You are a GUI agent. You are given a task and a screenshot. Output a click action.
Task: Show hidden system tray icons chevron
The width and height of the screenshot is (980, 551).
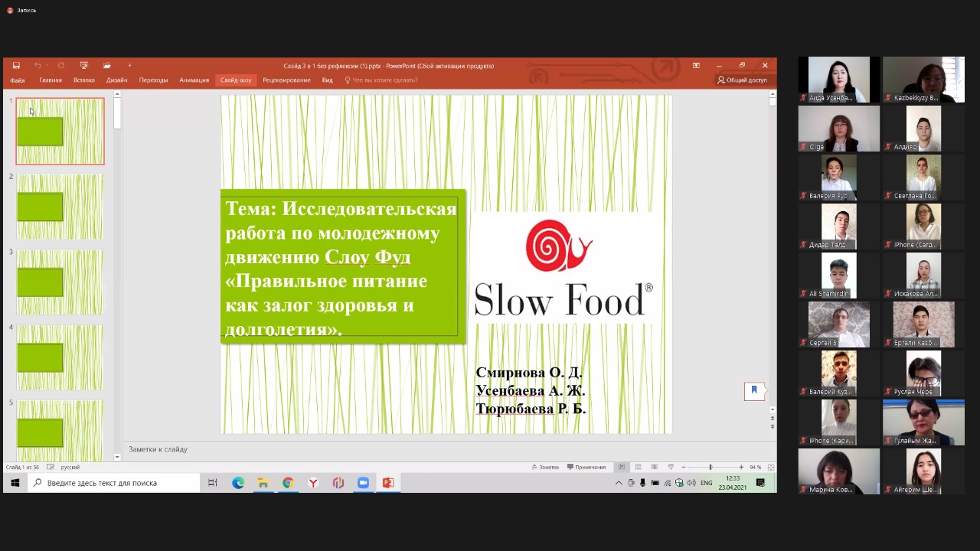[x=619, y=483]
